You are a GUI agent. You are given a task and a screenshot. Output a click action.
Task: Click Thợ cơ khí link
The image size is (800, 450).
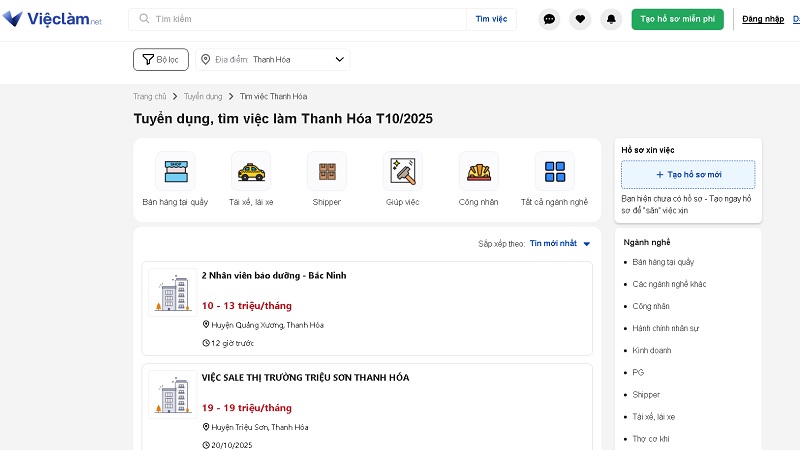[651, 439]
